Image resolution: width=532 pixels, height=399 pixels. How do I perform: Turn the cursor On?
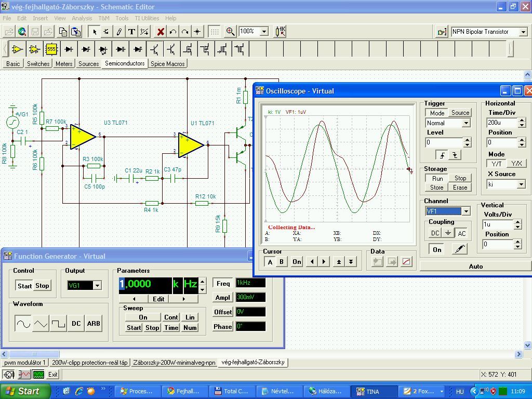[x=297, y=262]
